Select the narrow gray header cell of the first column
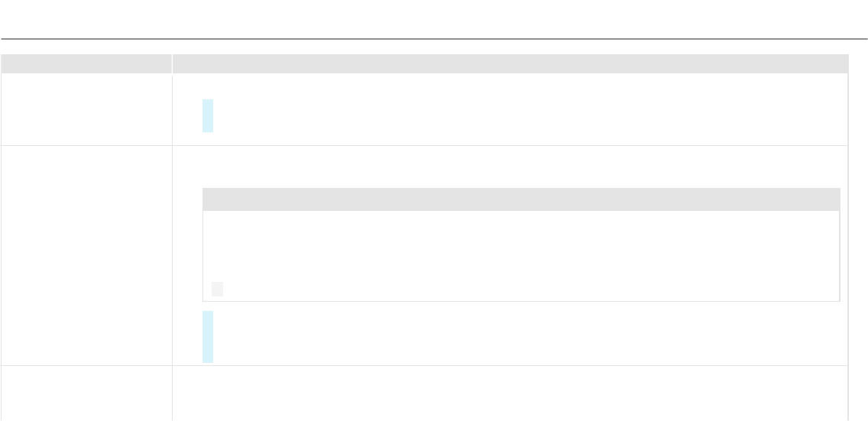The width and height of the screenshot is (868, 421). tap(86, 63)
